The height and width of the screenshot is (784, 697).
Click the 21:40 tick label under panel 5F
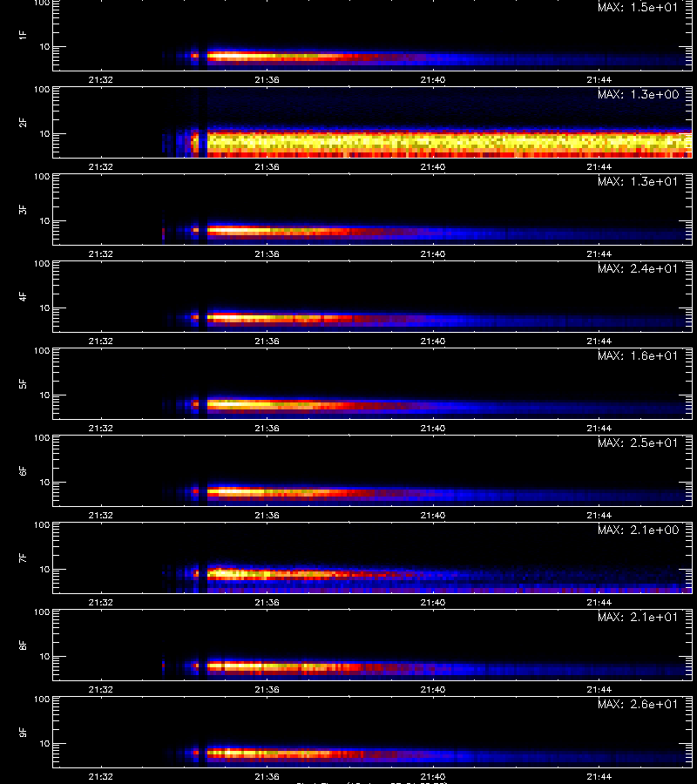(x=433, y=428)
